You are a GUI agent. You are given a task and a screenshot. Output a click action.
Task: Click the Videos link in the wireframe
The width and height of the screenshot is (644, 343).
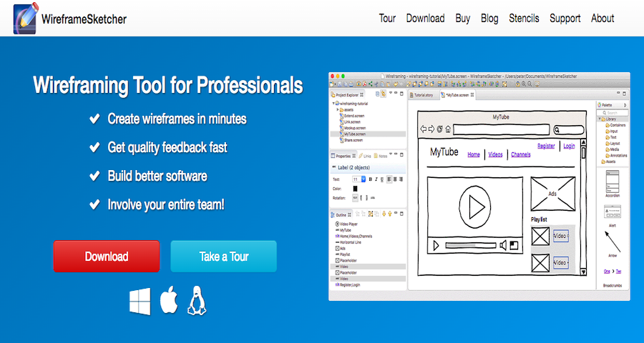[x=495, y=154]
